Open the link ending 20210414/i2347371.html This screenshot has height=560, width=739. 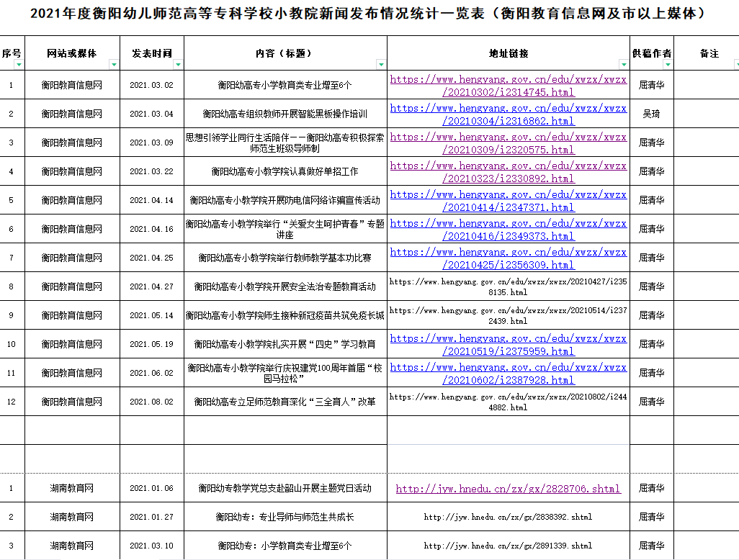(508, 201)
